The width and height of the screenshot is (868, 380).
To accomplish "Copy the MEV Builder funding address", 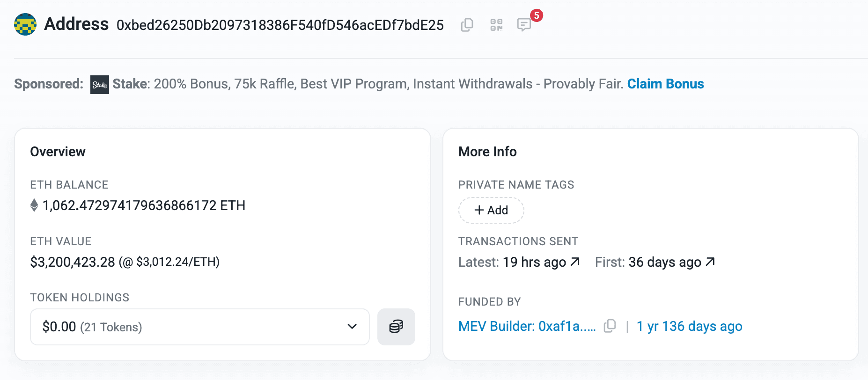I will coord(610,326).
